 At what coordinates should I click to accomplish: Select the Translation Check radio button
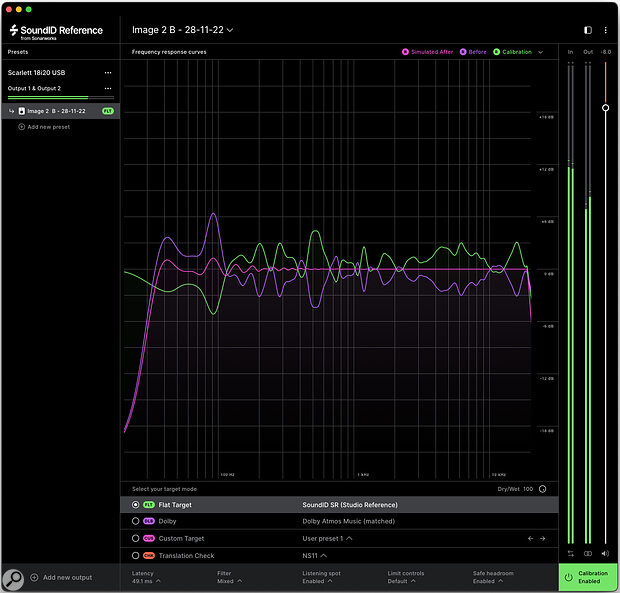tap(135, 555)
